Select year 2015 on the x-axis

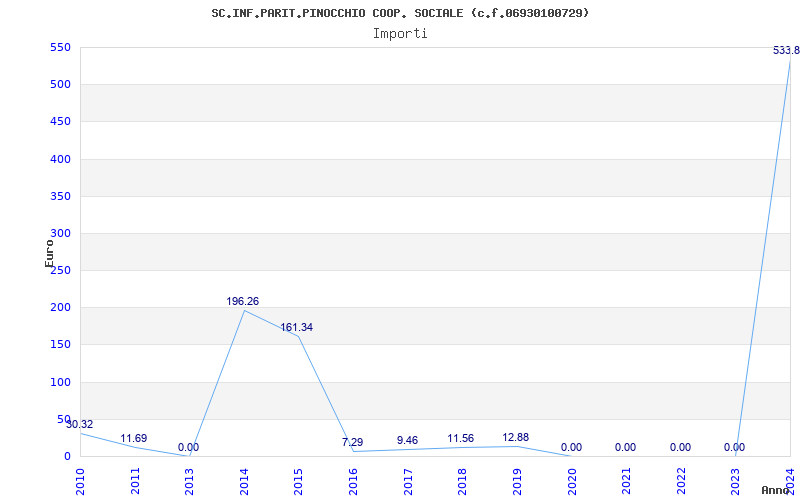pos(298,481)
